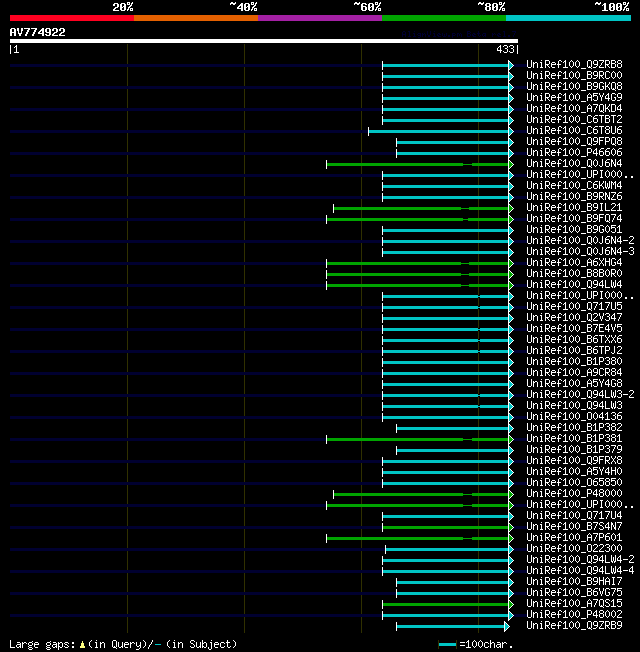Select the UniRef100_Q2V347 label
Image resolution: width=640 pixels, height=652 pixels.
(574, 317)
